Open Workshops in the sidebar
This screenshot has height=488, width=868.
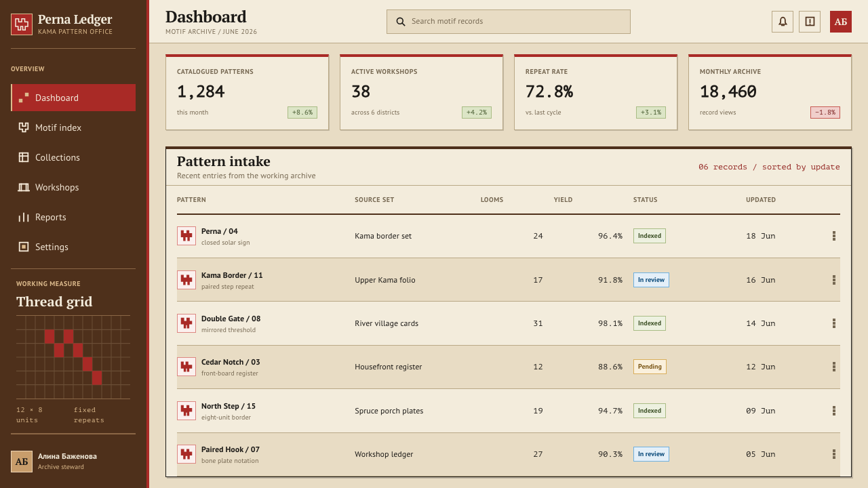coord(73,187)
